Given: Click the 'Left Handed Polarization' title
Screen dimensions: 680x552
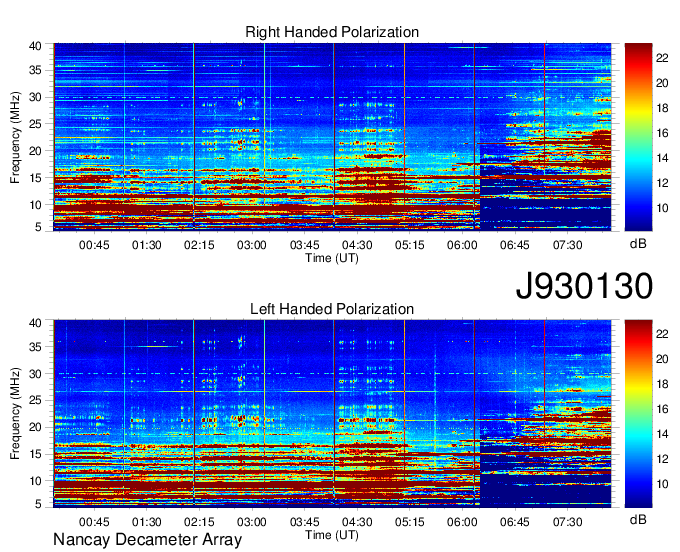Looking at the screenshot, I should coord(332,309).
